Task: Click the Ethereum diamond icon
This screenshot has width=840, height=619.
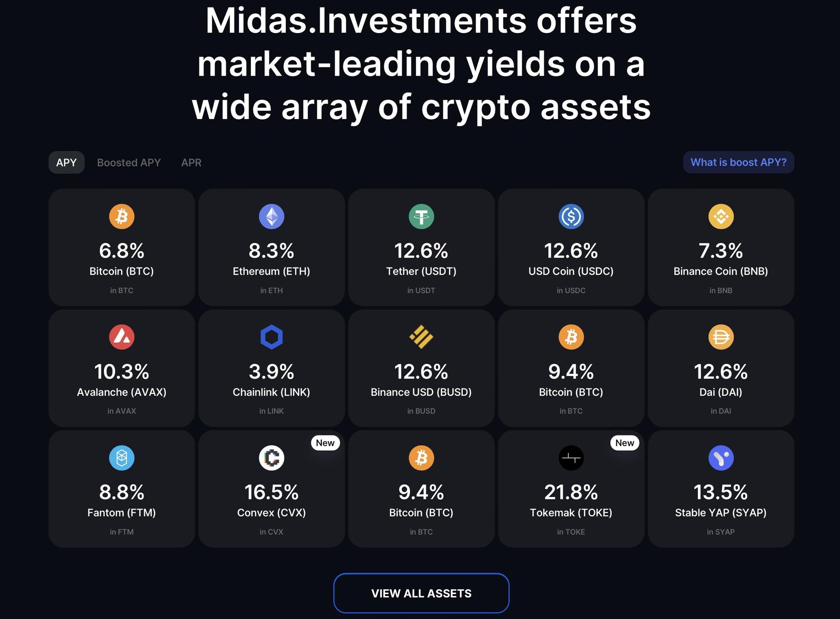Action: pyautogui.click(x=272, y=216)
